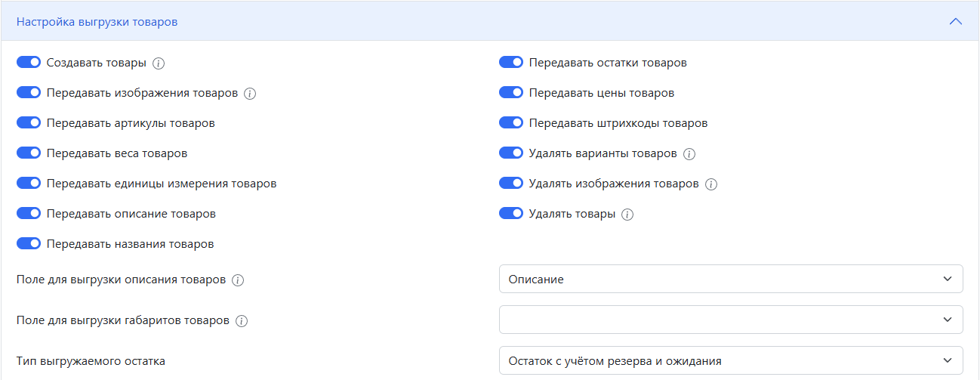Click info icon next to Удалять варианты товаров

tap(689, 154)
